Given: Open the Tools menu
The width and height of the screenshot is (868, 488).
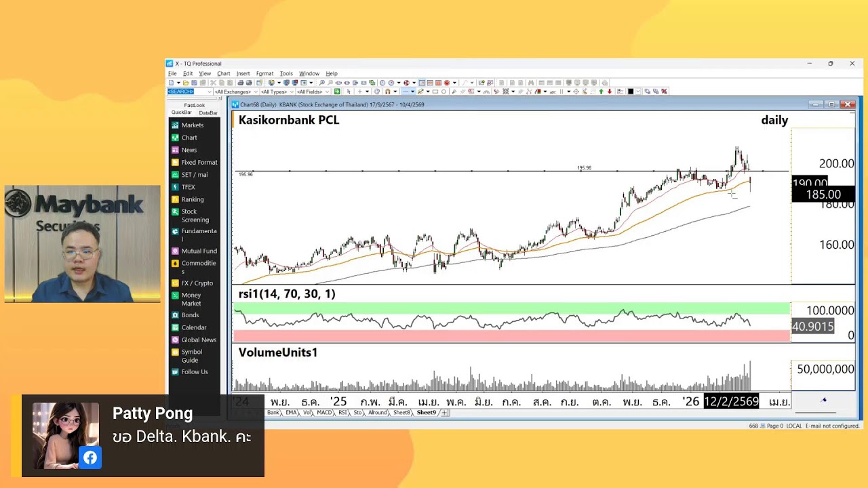Looking at the screenshot, I should (286, 73).
